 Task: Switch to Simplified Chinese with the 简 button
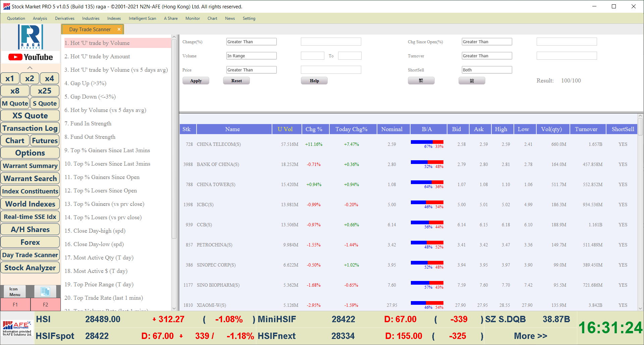pos(472,81)
